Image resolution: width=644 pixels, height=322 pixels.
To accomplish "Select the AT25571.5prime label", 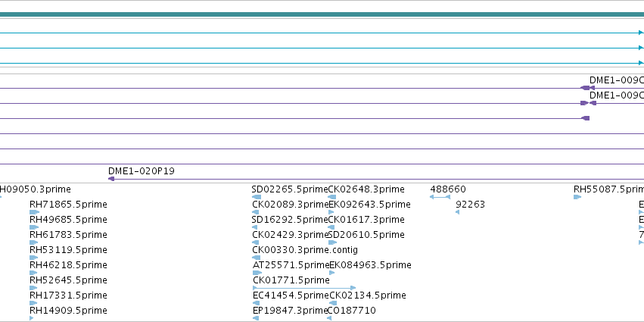I will point(291,265).
